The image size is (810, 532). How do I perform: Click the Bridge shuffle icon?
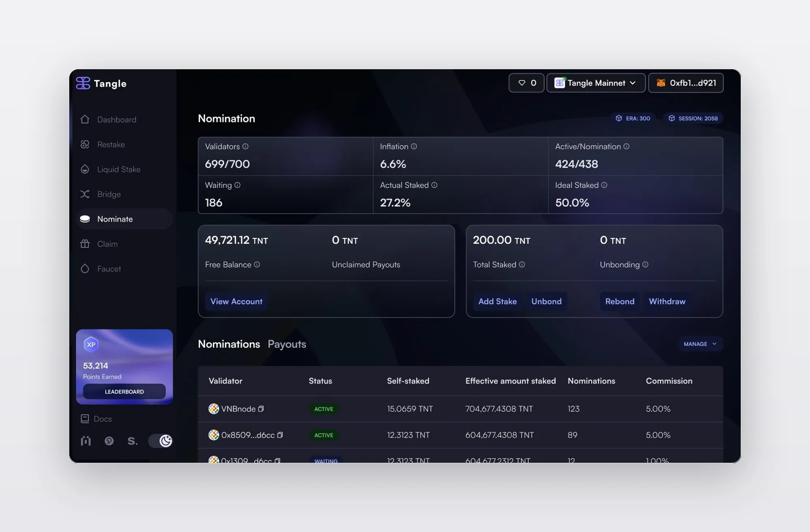coord(85,194)
